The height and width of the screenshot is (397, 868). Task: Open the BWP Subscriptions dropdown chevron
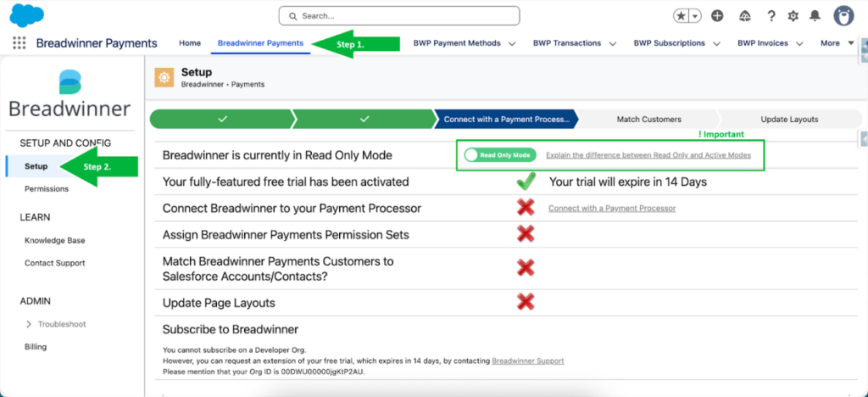point(716,44)
